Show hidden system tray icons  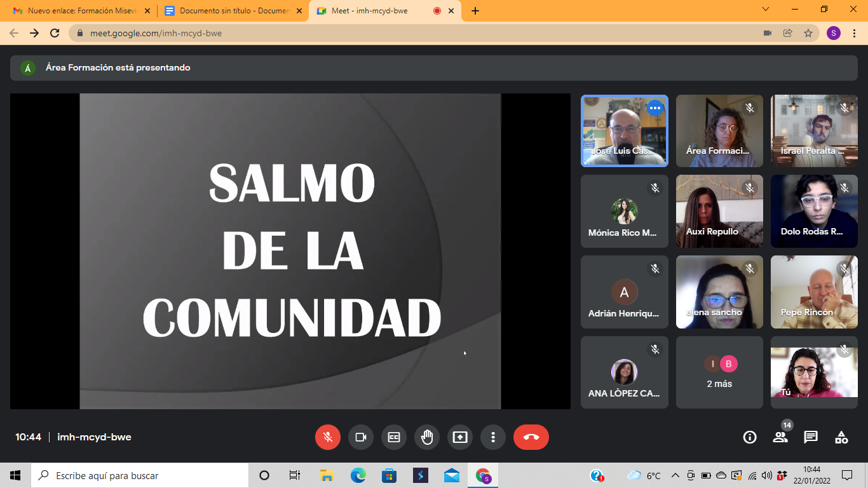click(675, 475)
